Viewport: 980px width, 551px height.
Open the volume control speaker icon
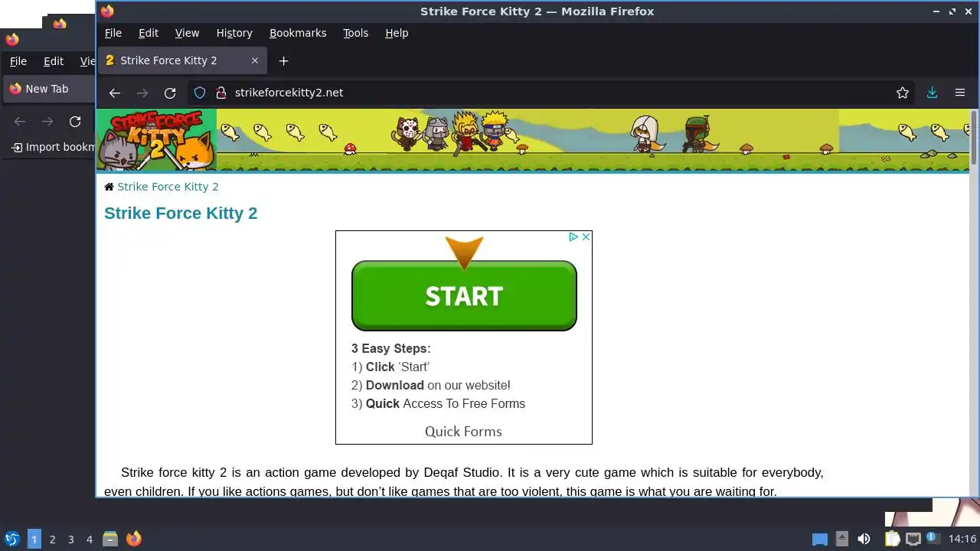(864, 539)
